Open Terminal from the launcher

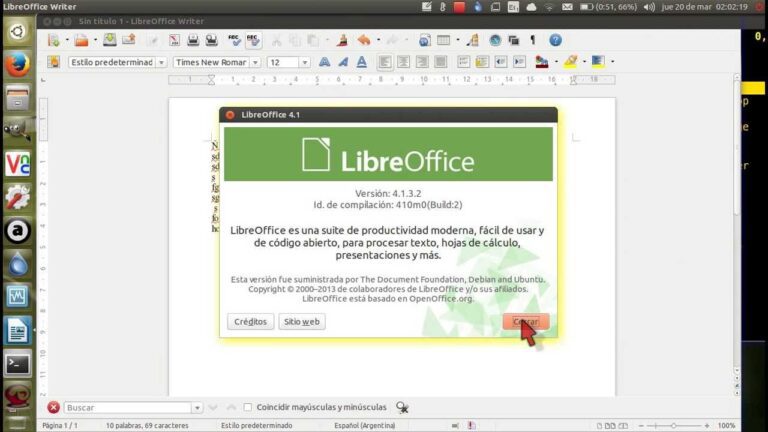[x=18, y=364]
